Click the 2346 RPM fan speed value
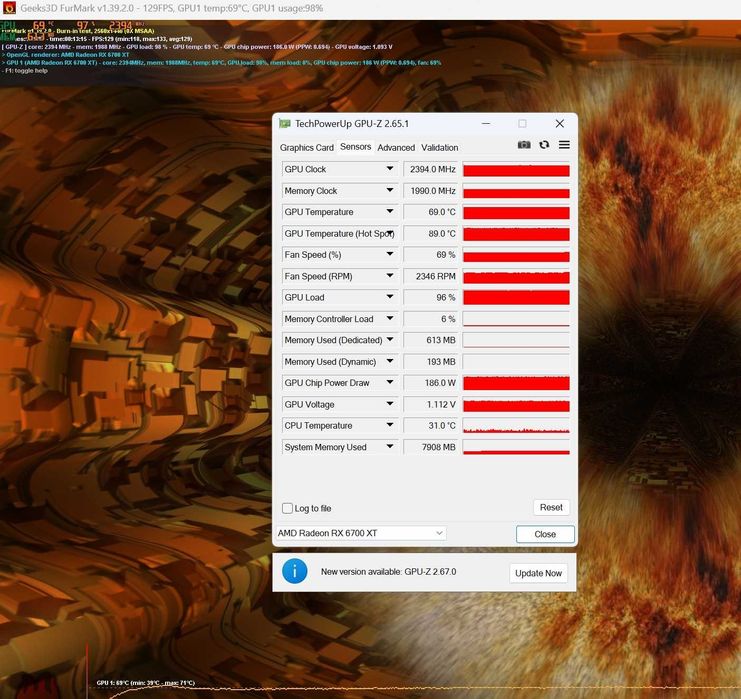Viewport: 741px width, 699px height. (x=431, y=276)
